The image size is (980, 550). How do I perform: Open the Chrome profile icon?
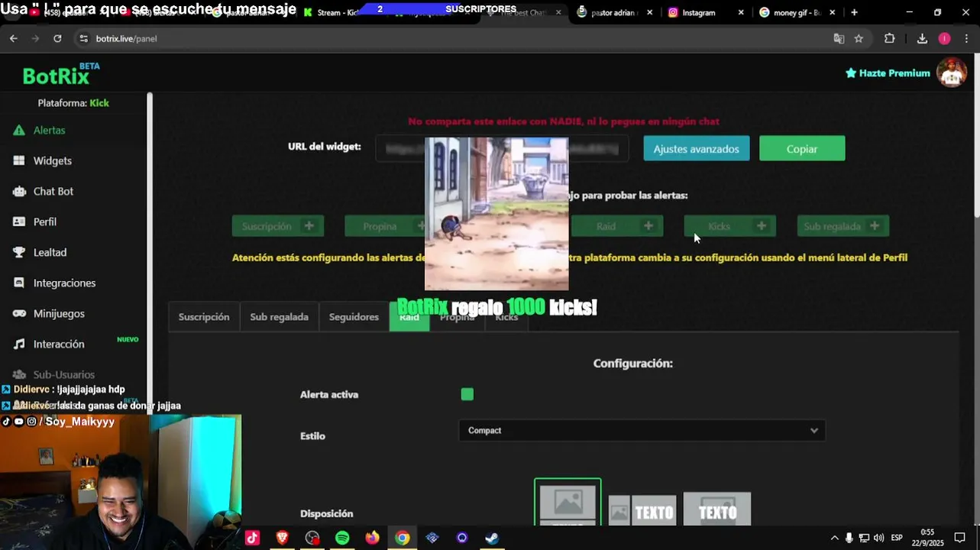(944, 38)
